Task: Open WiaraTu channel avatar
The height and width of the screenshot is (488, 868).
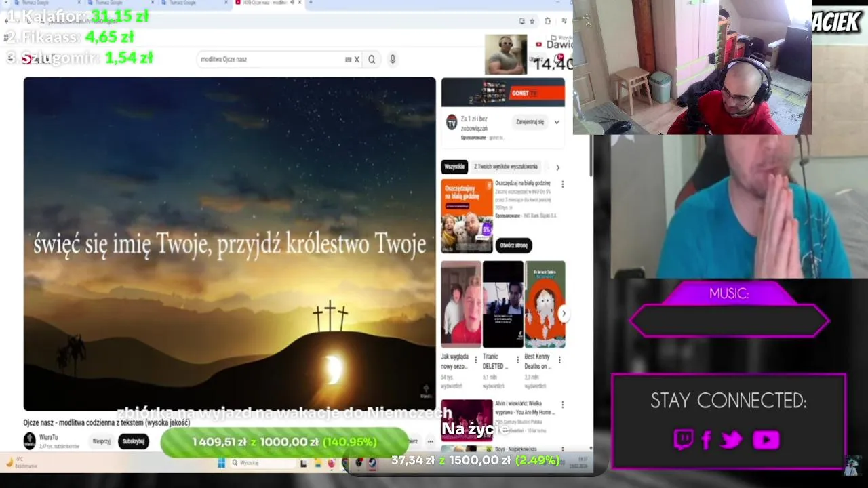Action: click(30, 441)
